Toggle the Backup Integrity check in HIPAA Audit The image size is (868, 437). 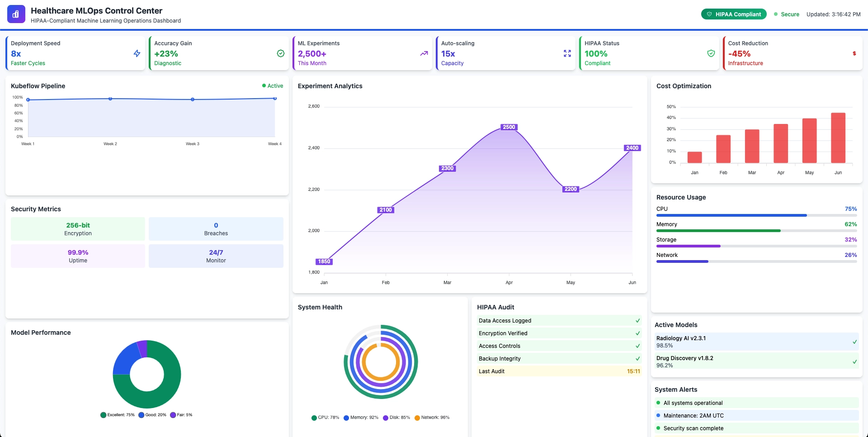[637, 358]
